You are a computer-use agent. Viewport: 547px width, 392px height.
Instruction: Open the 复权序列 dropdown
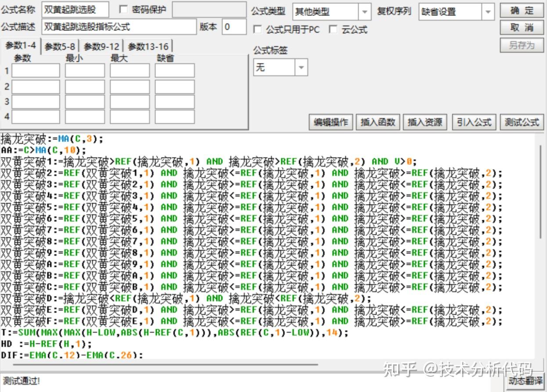pos(488,12)
